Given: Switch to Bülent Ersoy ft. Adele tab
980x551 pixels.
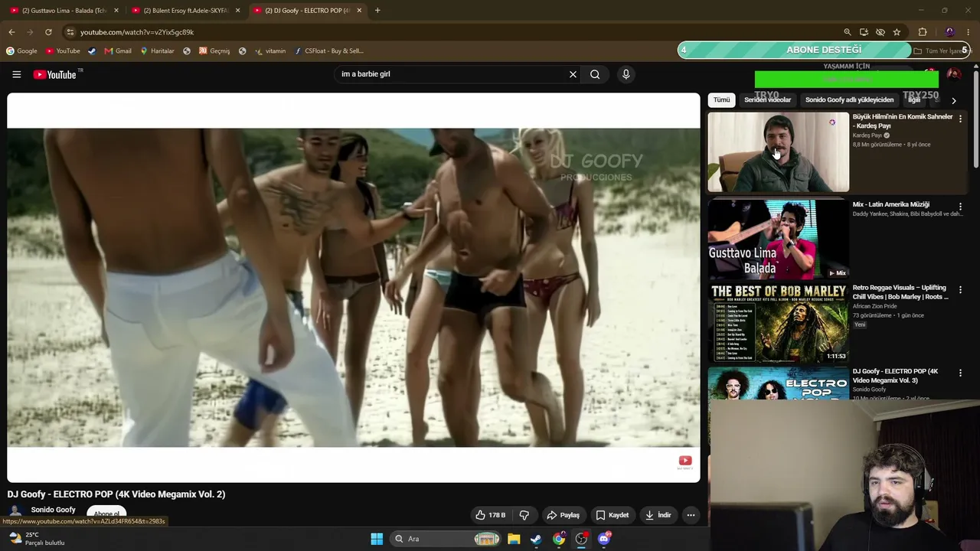Looking at the screenshot, I should pyautogui.click(x=186, y=11).
